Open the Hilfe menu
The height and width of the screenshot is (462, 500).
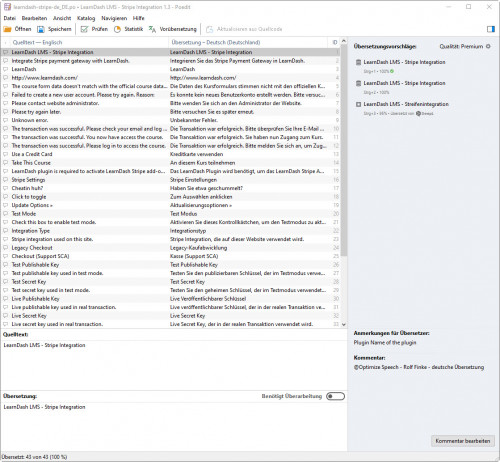pyautogui.click(x=139, y=18)
